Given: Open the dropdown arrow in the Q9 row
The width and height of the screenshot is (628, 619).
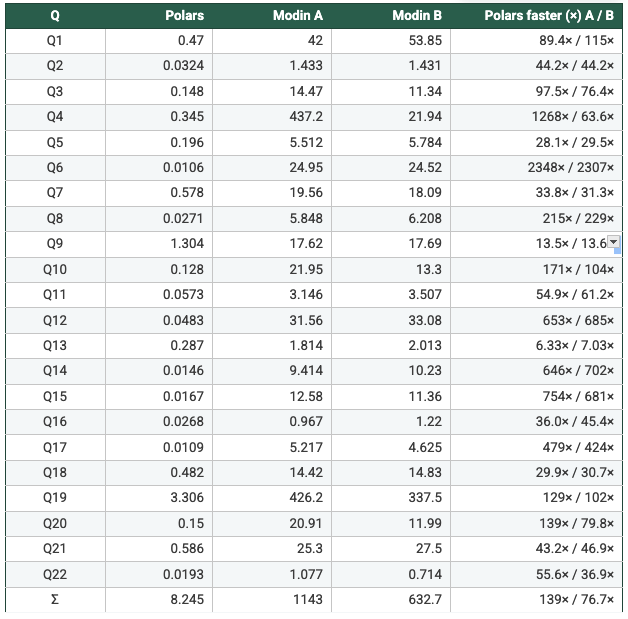Looking at the screenshot, I should pyautogui.click(x=614, y=242).
